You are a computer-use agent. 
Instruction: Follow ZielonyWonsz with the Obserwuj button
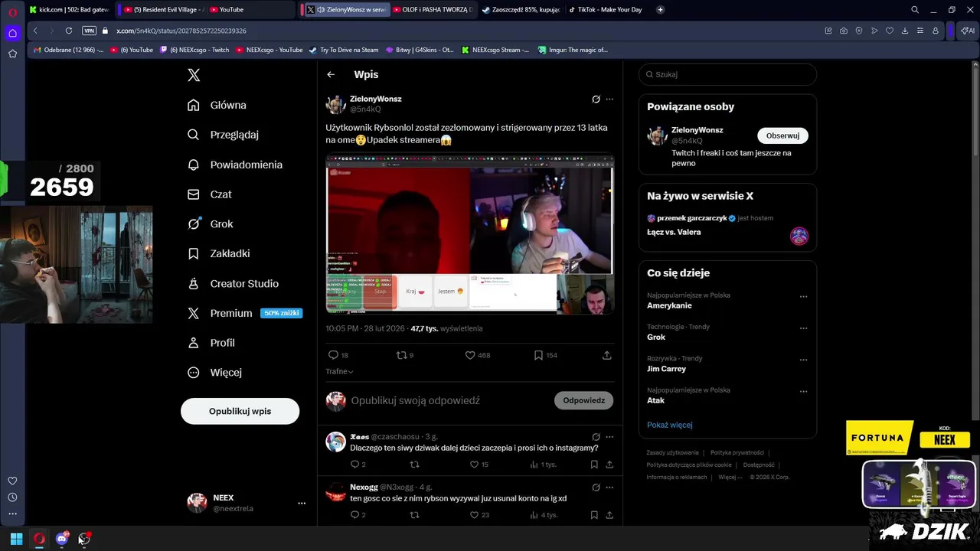(x=782, y=135)
